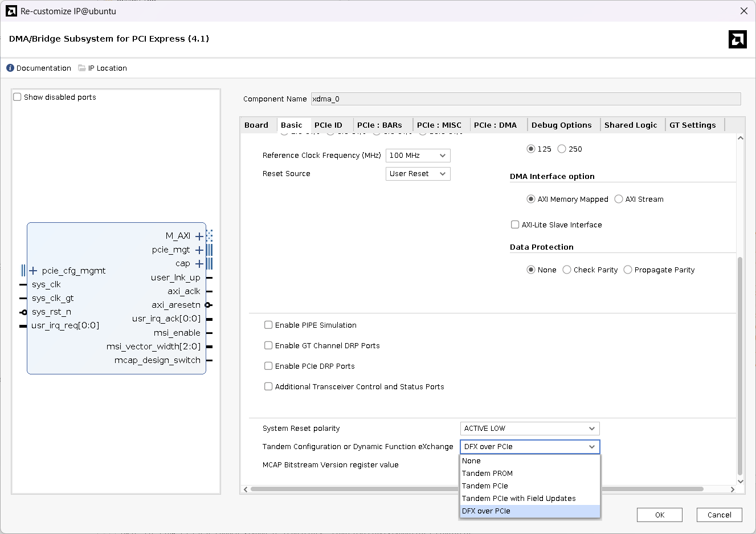Switch to the PCIe : BARs tab

pos(379,125)
